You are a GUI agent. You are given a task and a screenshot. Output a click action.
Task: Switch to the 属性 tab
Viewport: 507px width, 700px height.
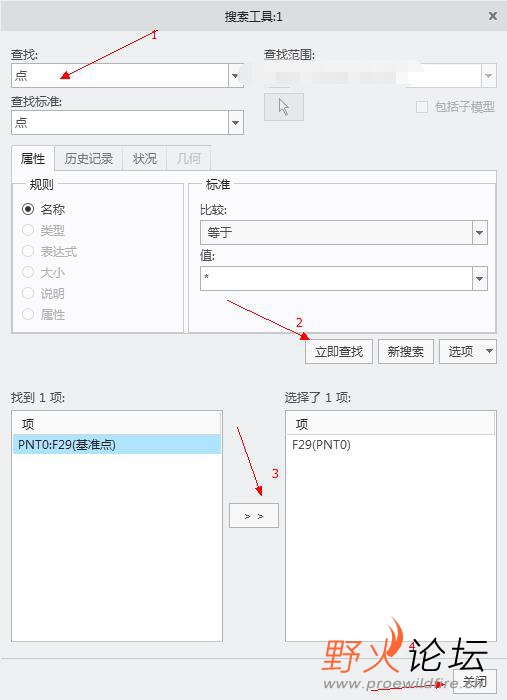coord(33,158)
